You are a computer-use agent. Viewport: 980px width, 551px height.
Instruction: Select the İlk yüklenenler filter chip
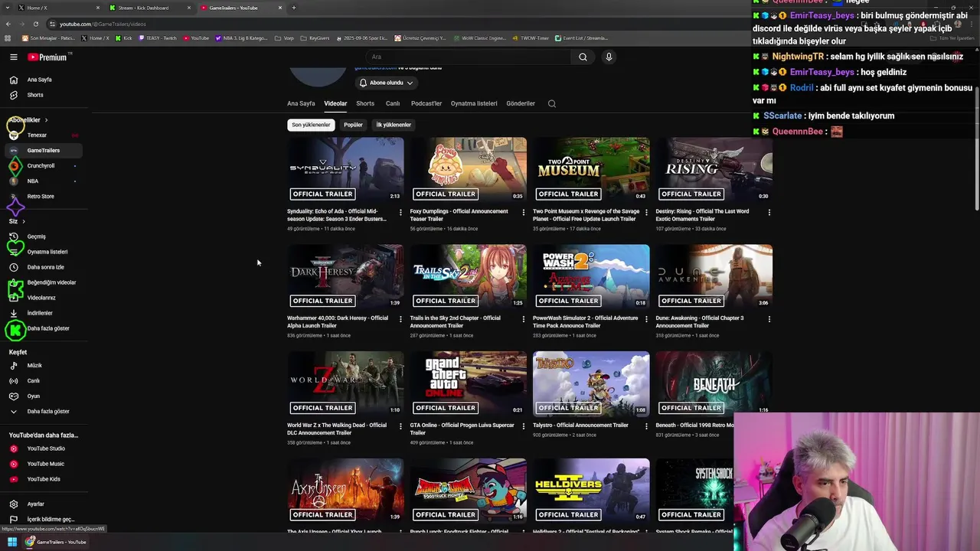[394, 125]
